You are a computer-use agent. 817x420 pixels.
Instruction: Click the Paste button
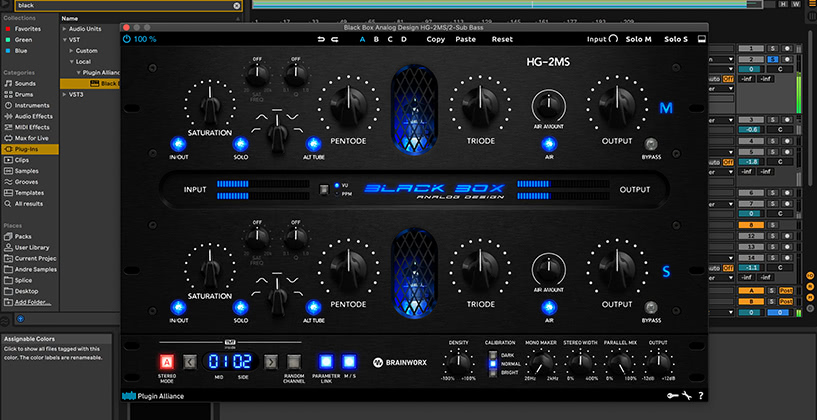tap(465, 39)
